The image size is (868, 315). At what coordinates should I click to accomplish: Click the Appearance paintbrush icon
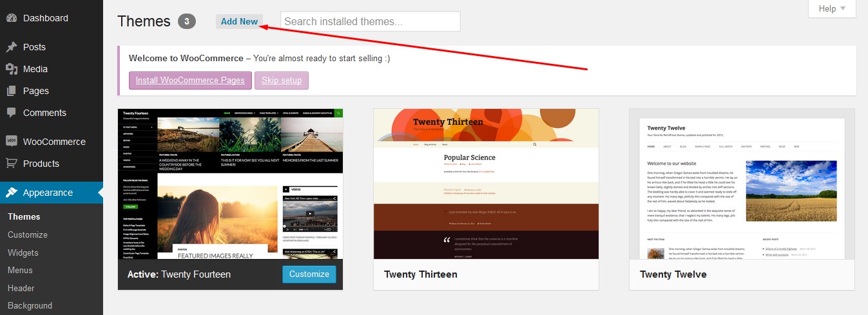pyautogui.click(x=11, y=193)
